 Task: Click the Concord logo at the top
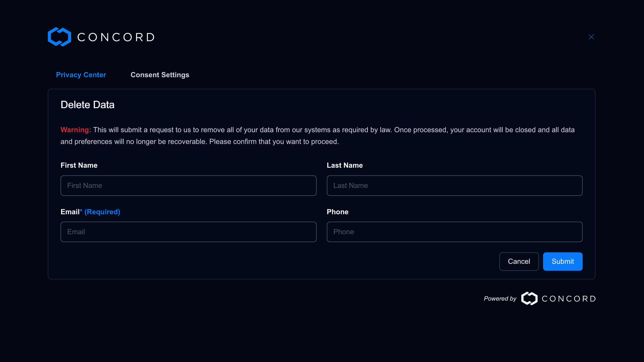coord(101,37)
